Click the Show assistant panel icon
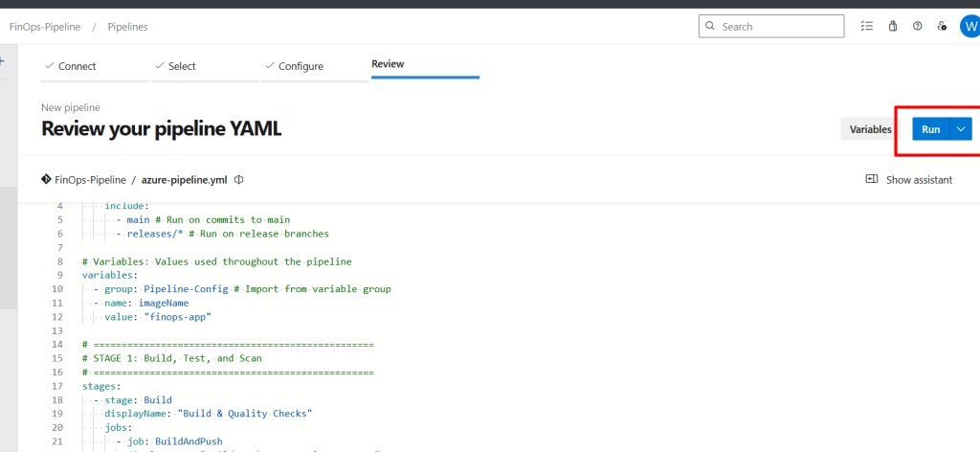Screen dimensions: 980x452 872,179
